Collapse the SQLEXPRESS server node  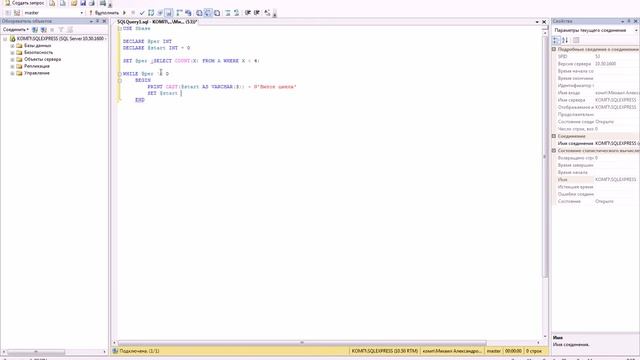(5, 39)
